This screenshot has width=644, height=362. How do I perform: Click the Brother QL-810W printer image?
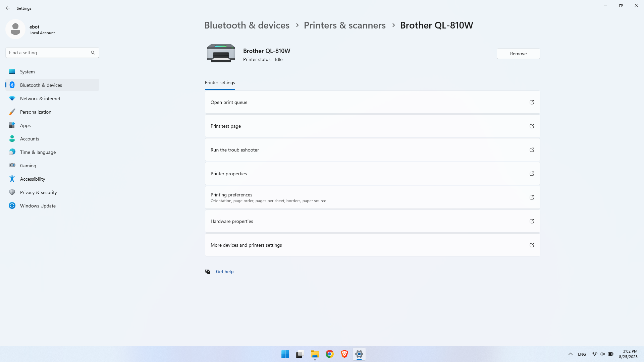click(x=221, y=53)
